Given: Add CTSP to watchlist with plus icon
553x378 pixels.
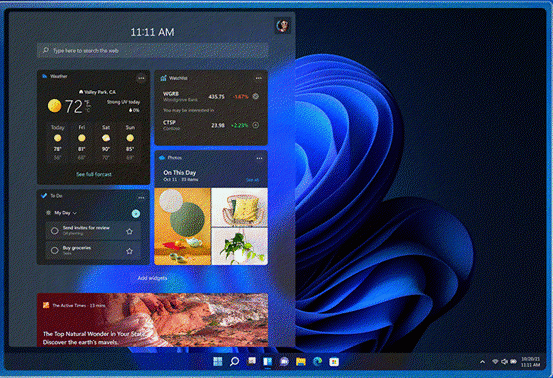Looking at the screenshot, I should pyautogui.click(x=256, y=125).
